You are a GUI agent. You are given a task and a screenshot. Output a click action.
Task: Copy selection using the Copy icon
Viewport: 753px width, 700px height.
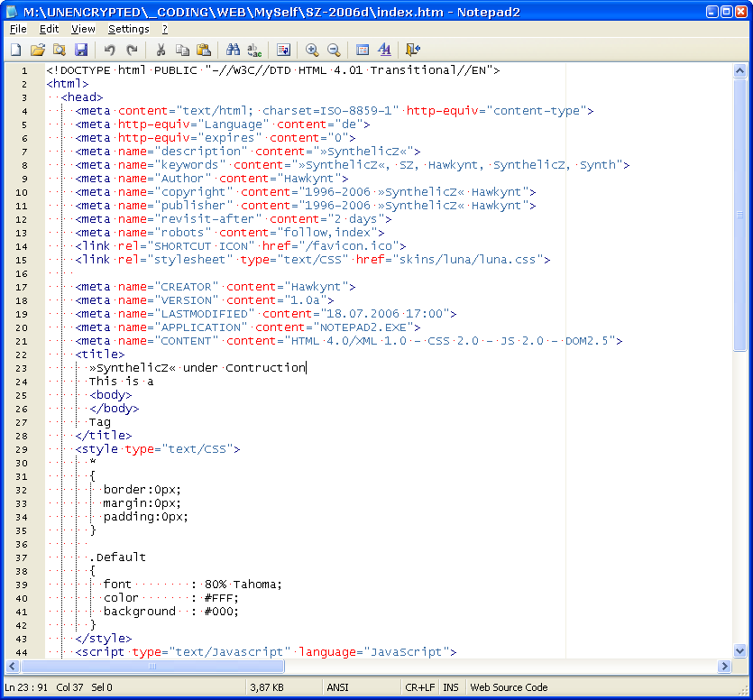(182, 50)
